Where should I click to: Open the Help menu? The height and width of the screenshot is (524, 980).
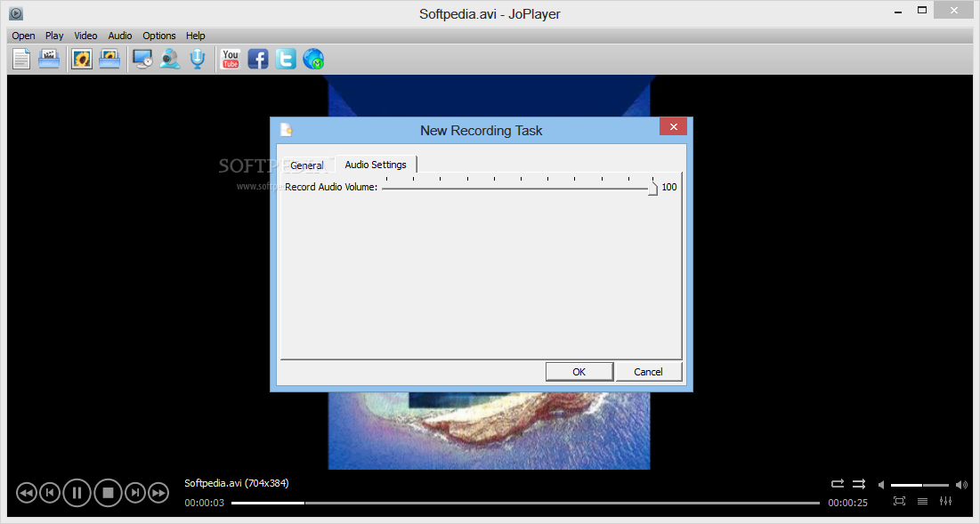(x=196, y=36)
